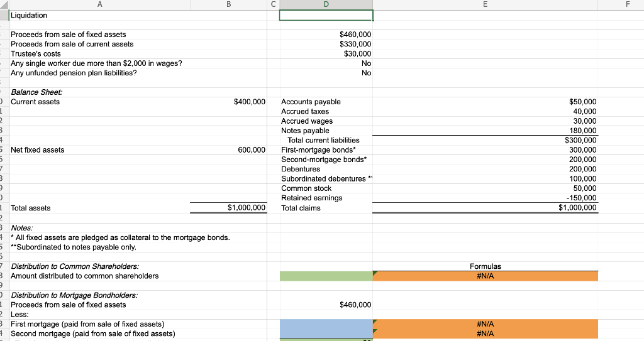This screenshot has height=341, width=644.
Task: Click '**Subordinated to notes payable only.' note
Action: 74,247
